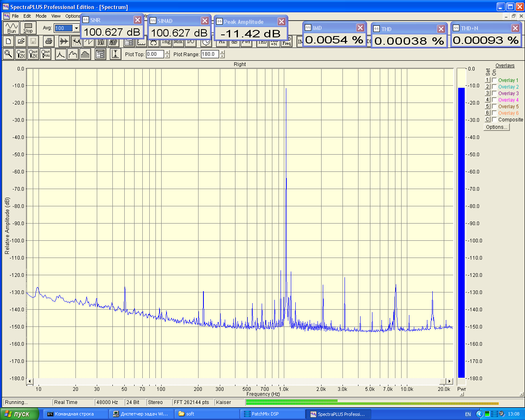
Task: Open the Mode menu
Action: [41, 16]
